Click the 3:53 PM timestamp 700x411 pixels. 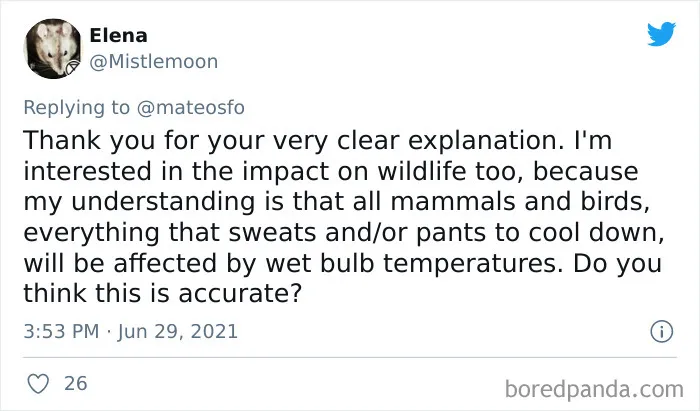[x=61, y=332]
